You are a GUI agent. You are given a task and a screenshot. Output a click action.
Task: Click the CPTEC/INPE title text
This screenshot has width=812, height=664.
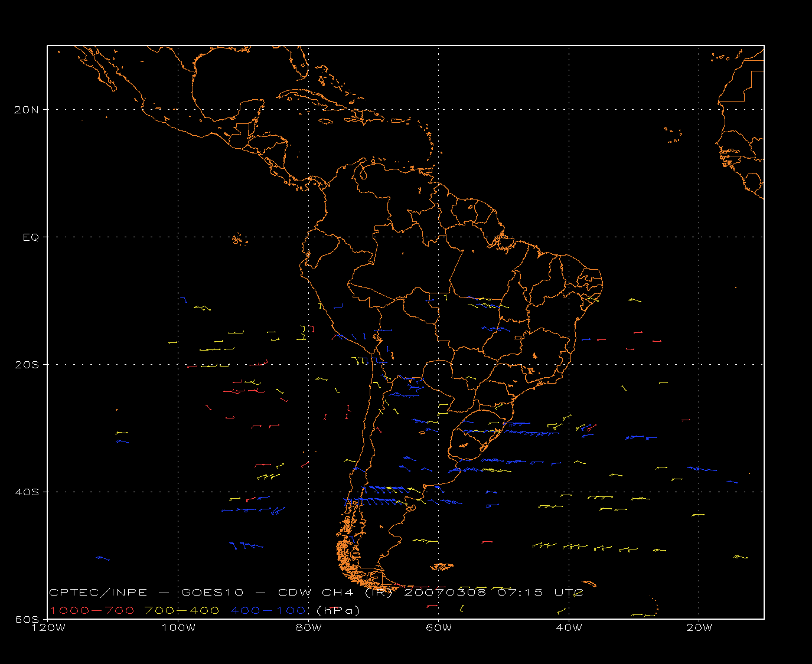pyautogui.click(x=98, y=593)
